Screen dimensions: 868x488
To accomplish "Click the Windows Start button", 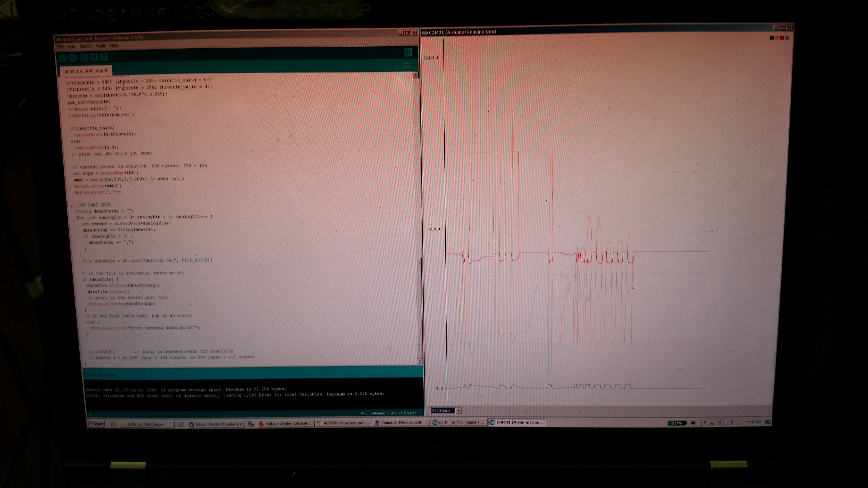I will point(96,424).
